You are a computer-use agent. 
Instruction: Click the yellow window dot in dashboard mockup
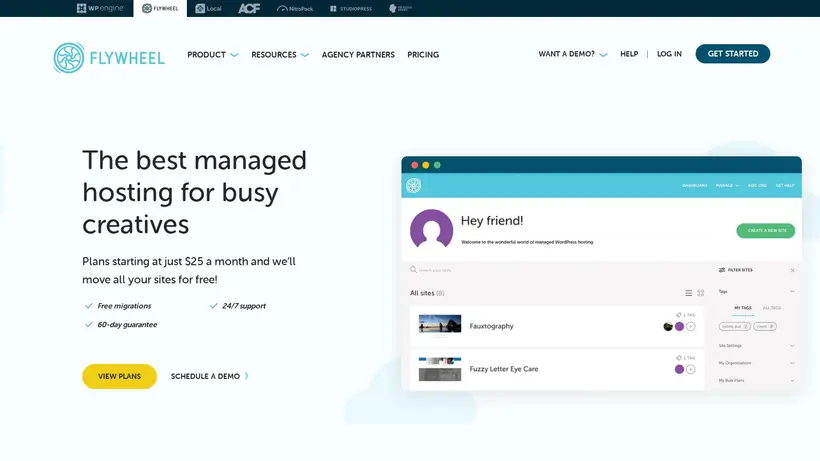pyautogui.click(x=426, y=165)
